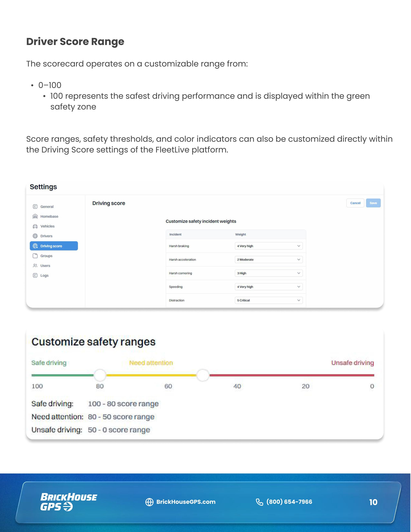Open the Harsh acceleration weight dropdown
Viewport: 411px width, 532px height.
(x=269, y=260)
